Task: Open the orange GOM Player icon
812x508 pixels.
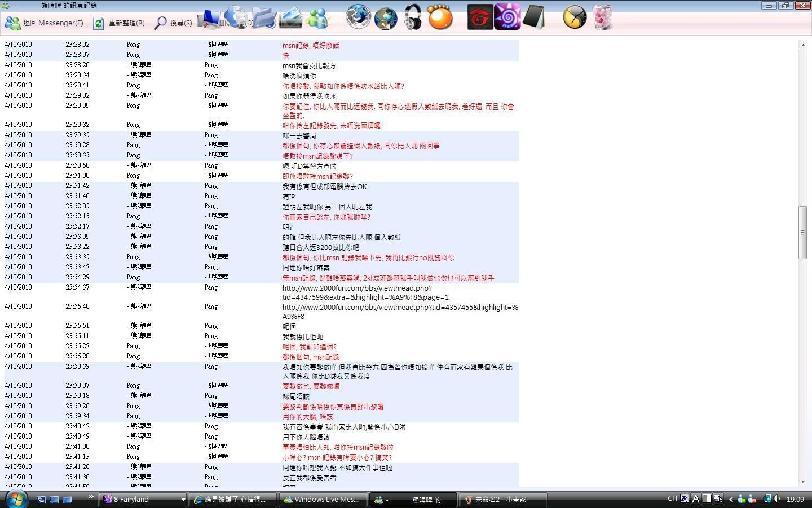Action: coord(440,18)
